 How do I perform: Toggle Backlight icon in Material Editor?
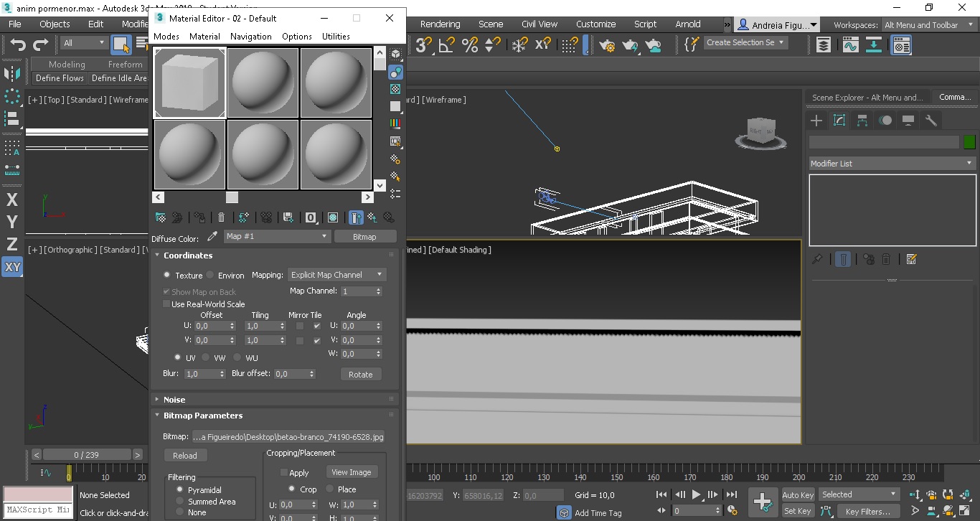395,72
